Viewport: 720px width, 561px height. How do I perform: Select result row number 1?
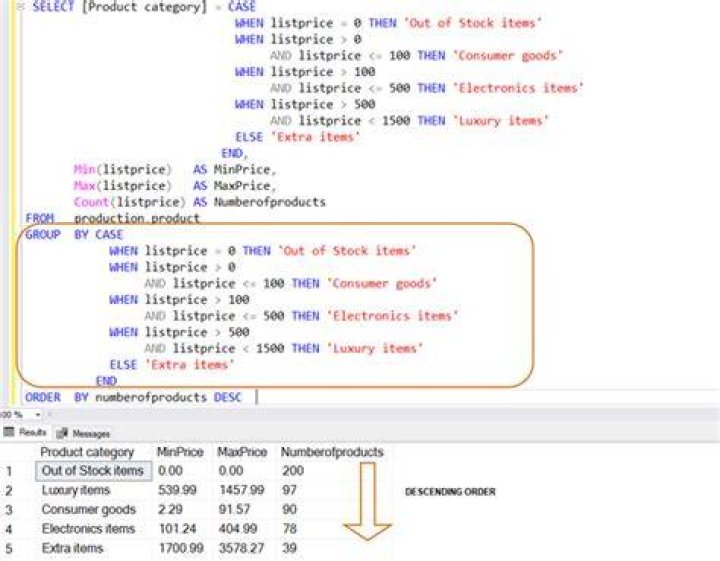coord(9,471)
